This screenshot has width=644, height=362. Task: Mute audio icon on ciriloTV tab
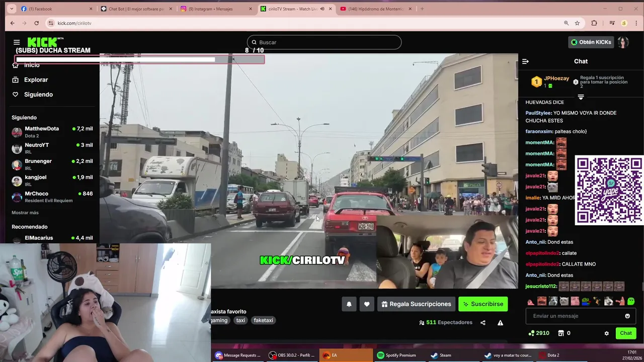(322, 9)
